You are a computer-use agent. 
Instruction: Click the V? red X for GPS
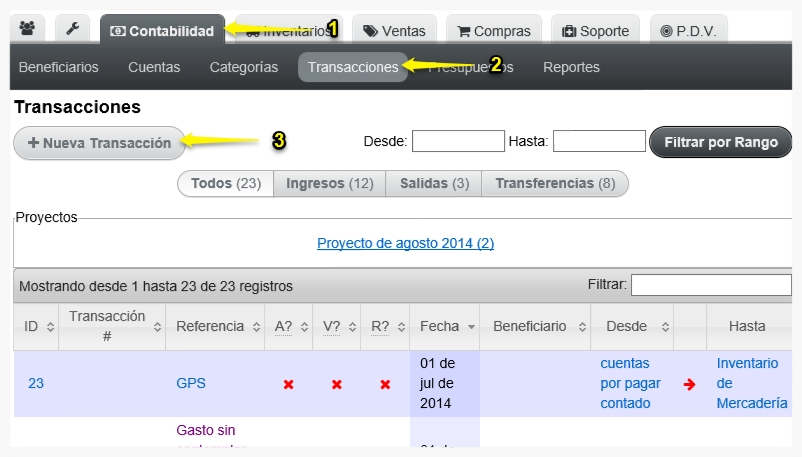point(337,384)
